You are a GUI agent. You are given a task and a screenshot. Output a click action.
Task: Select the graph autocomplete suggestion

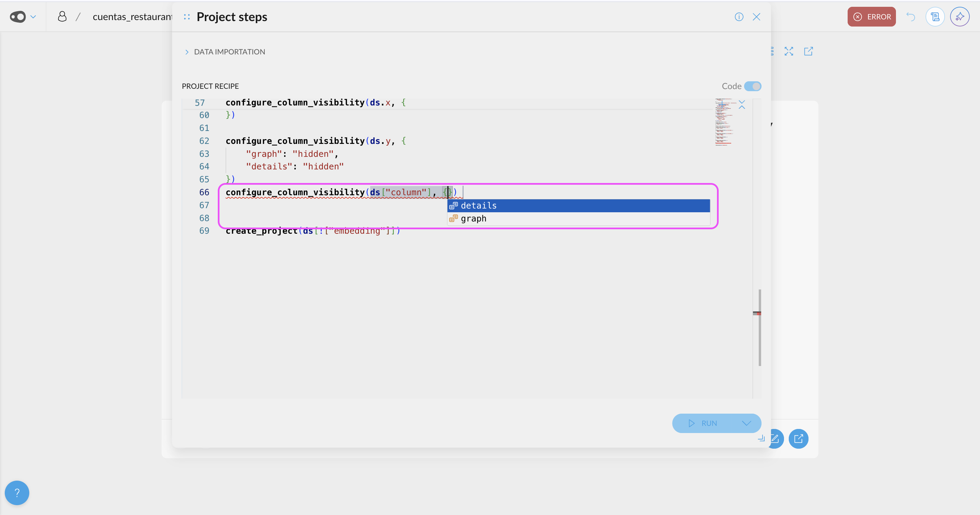473,219
